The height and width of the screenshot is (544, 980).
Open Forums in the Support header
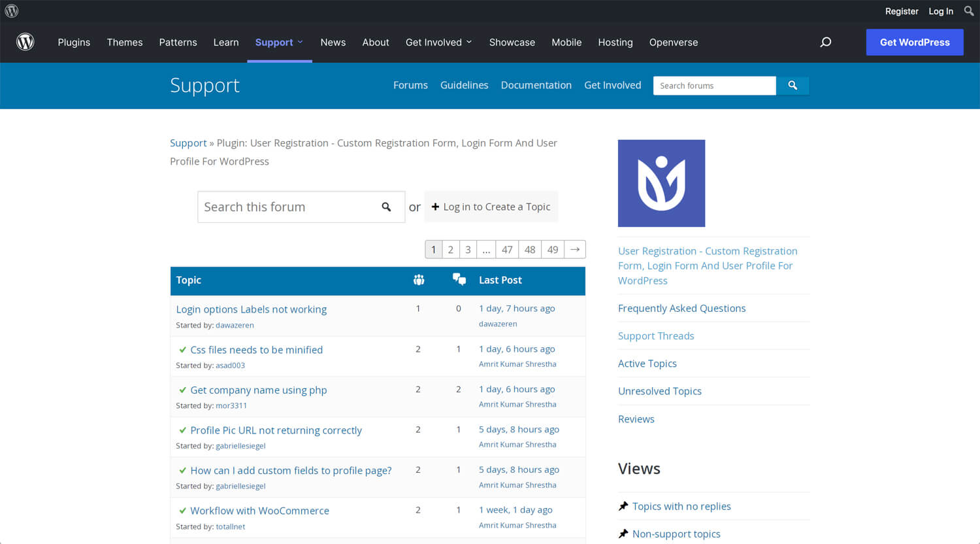coord(410,85)
